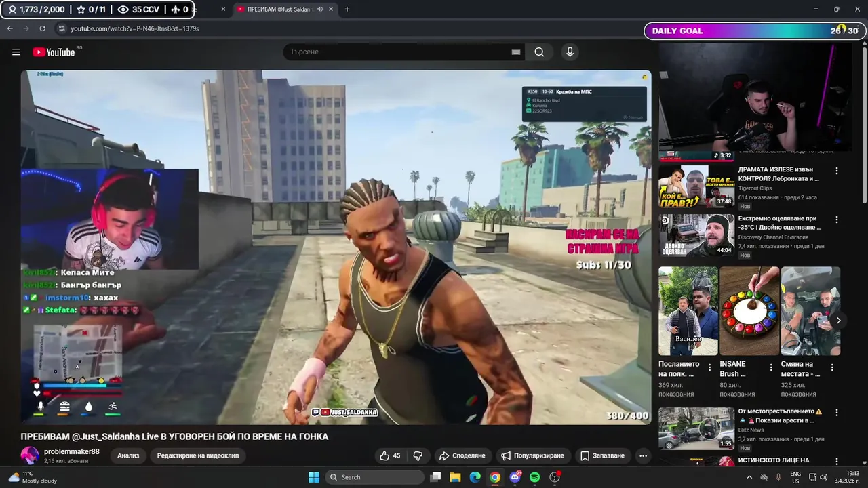Click the Споделяне share button
Screen dimensions: 868x488
click(462, 455)
